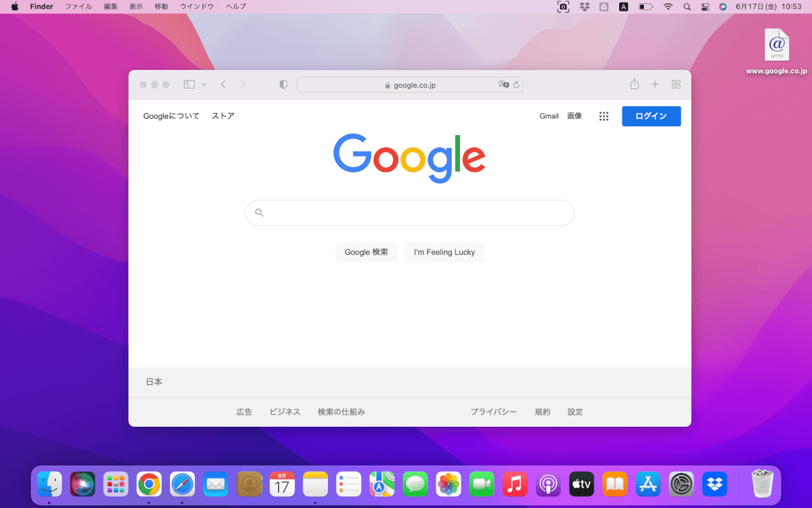Open the ウインドウ menu
Screen dimensions: 812x508
pyautogui.click(x=197, y=6)
